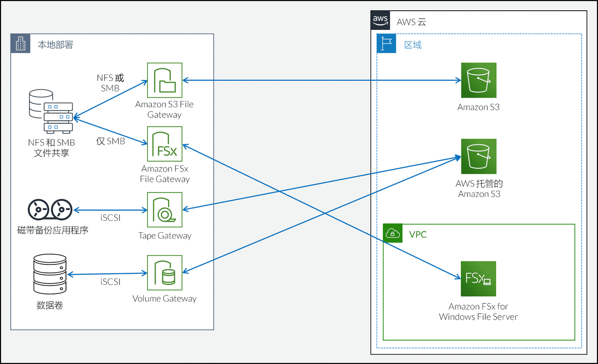Click the NFS 和 SMB 文件共享 caption
Screen dimensions: 598x364
[x=51, y=147]
